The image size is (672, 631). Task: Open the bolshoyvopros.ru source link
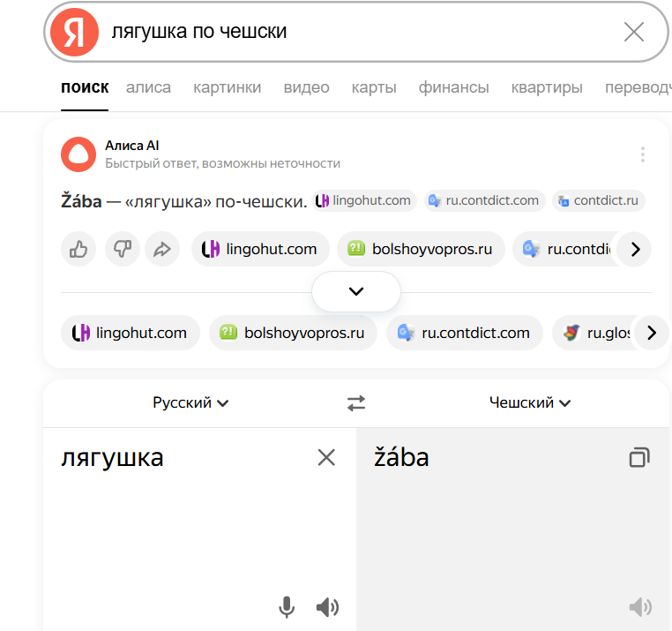click(421, 249)
